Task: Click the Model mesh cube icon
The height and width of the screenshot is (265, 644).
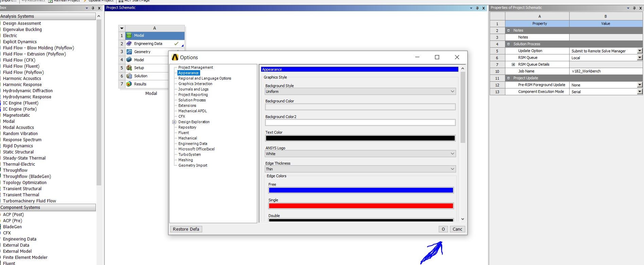Action: point(129,60)
